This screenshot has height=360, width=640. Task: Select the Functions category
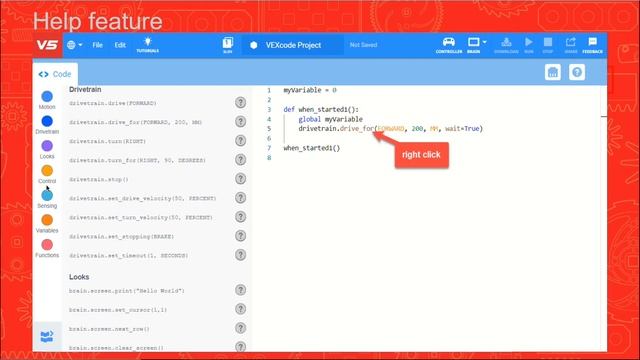(47, 248)
